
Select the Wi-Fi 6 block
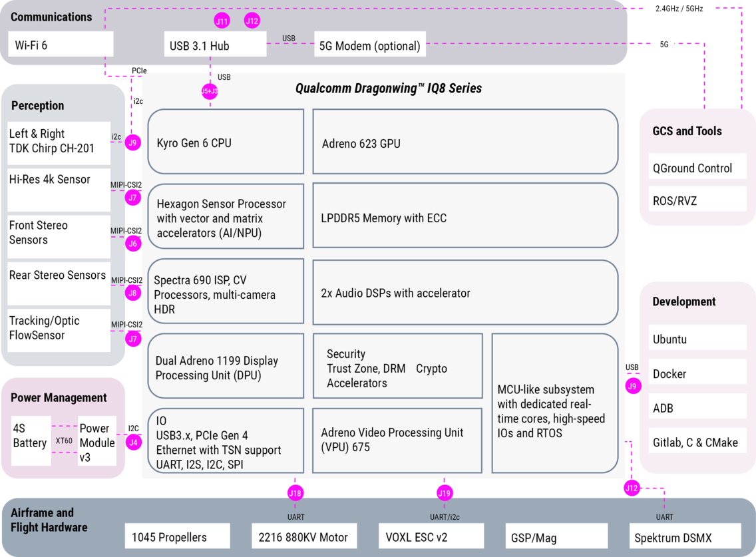coord(61,45)
